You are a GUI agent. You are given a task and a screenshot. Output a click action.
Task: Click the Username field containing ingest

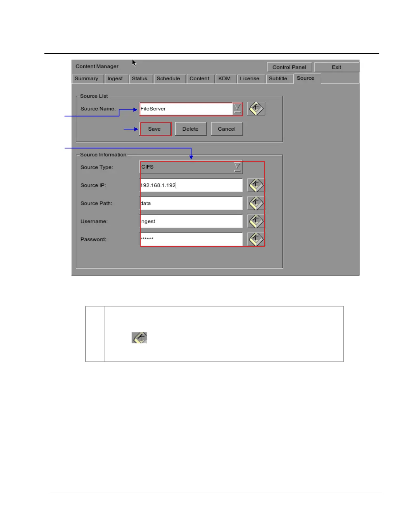(191, 221)
